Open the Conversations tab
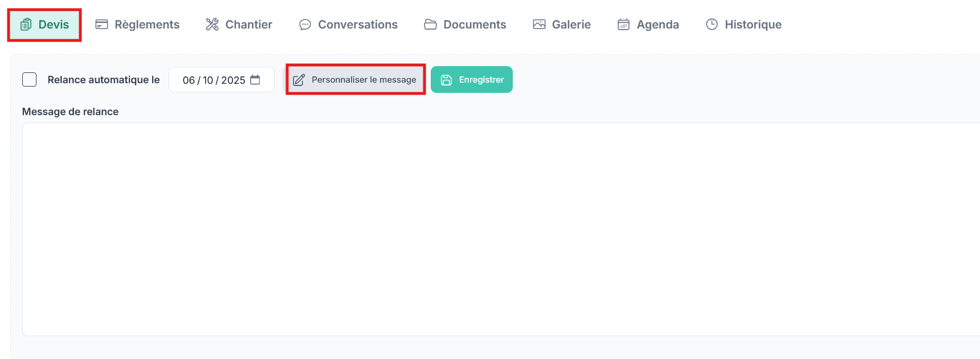Screen dimensions: 980x359 348,25
